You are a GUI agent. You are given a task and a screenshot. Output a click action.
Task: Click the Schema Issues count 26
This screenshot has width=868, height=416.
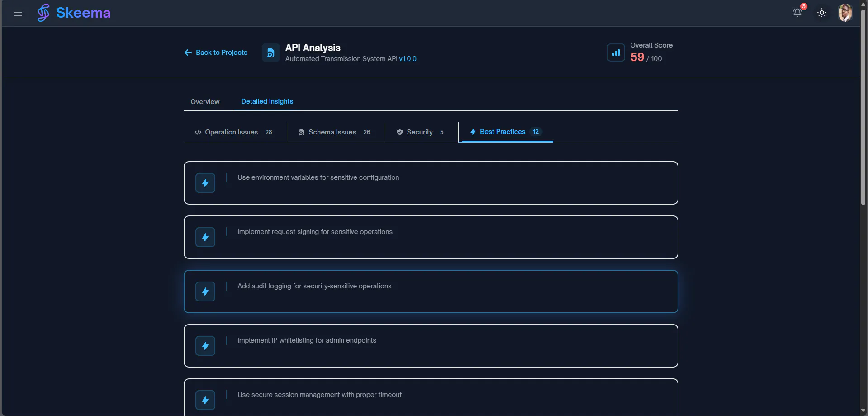coord(367,132)
